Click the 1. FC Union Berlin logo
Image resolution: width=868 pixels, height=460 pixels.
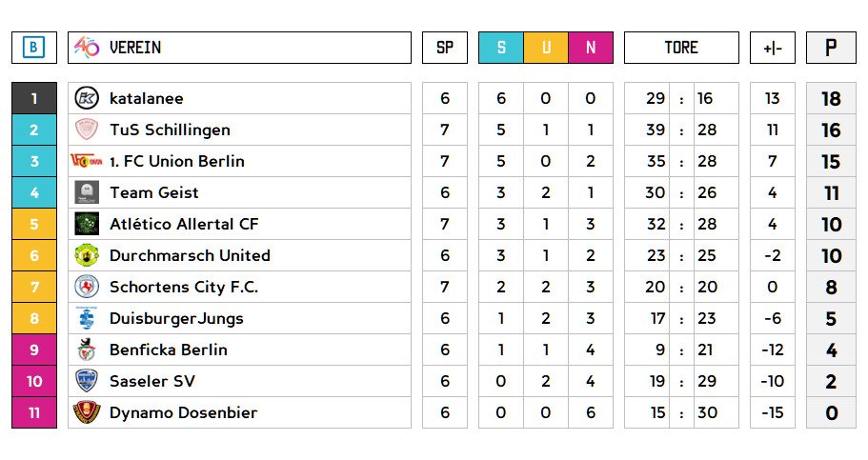(x=87, y=161)
